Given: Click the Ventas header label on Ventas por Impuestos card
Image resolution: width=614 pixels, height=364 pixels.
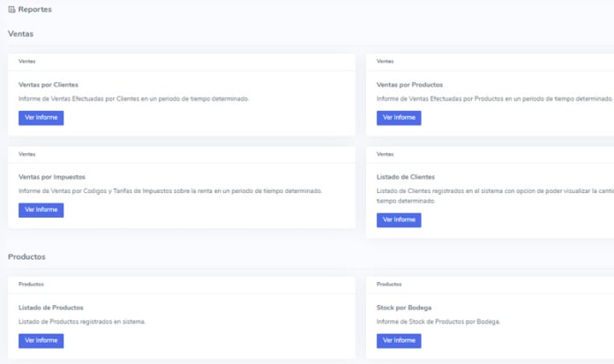Looking at the screenshot, I should coord(26,154).
